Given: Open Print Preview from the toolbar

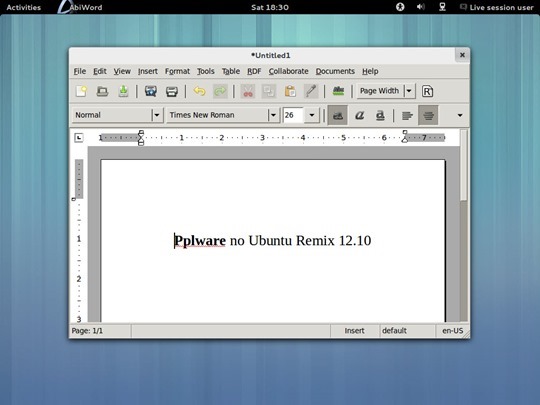Looking at the screenshot, I should (x=151, y=91).
